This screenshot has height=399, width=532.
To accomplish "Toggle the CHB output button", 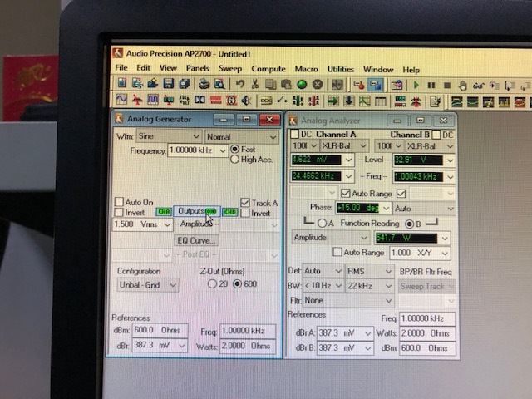I will click(230, 212).
